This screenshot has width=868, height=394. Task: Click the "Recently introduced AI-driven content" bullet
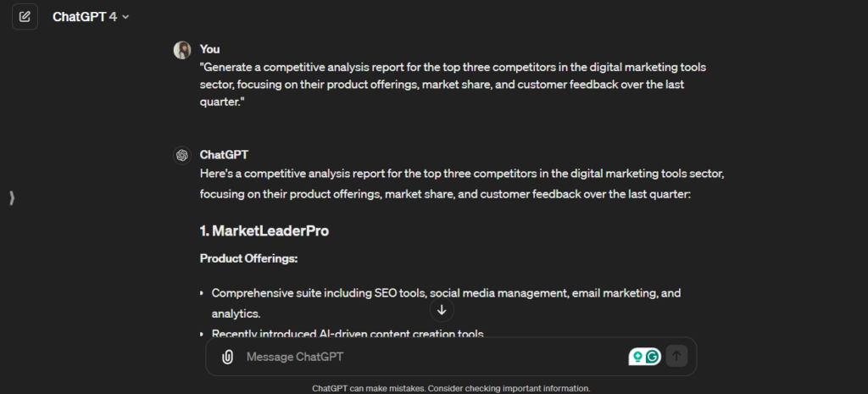348,334
